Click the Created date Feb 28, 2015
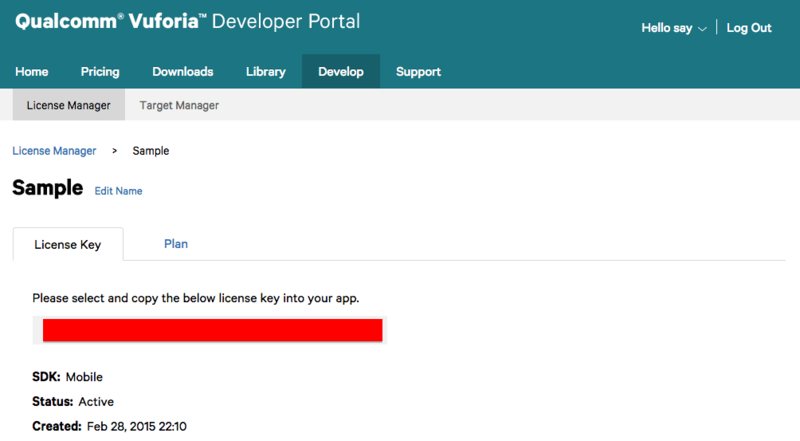The height and width of the screenshot is (441, 800). point(137,426)
